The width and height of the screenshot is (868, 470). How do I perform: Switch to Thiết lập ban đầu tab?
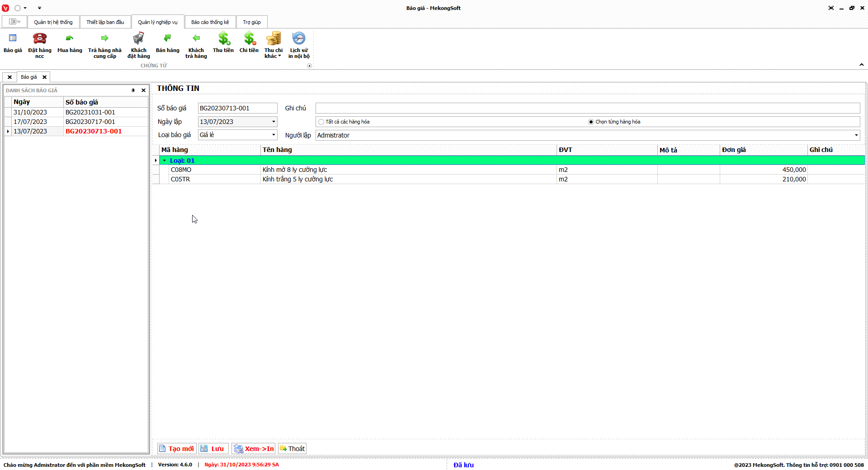(105, 22)
